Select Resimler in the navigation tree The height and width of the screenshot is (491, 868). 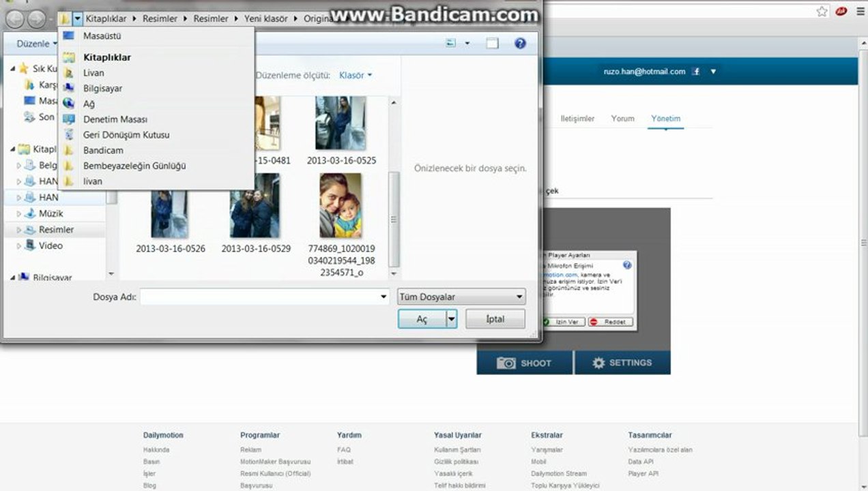(x=56, y=230)
